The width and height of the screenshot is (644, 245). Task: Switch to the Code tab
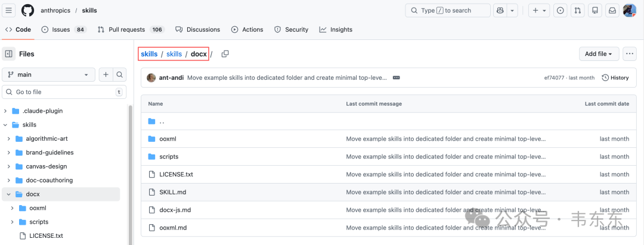pos(18,30)
